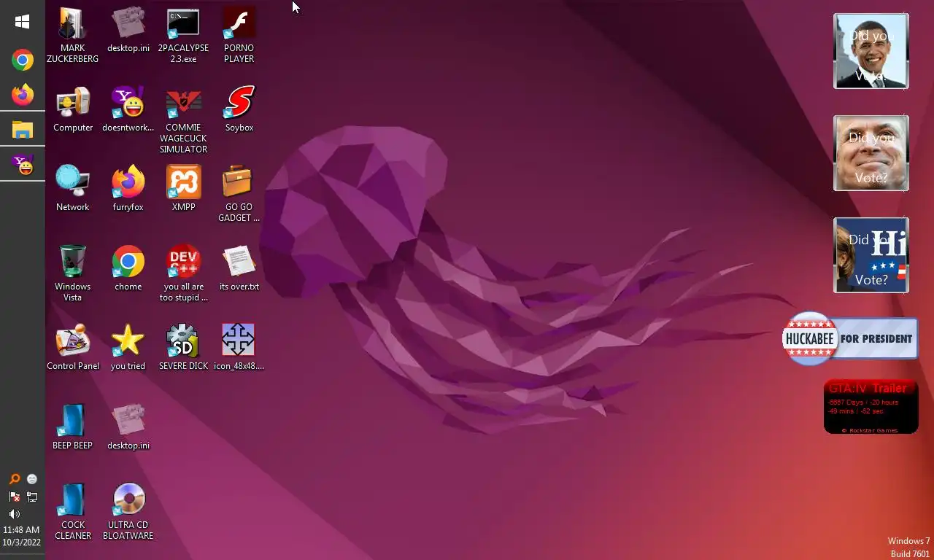Select the COMMIE SIMULATOR shortcut icon

[x=183, y=120]
